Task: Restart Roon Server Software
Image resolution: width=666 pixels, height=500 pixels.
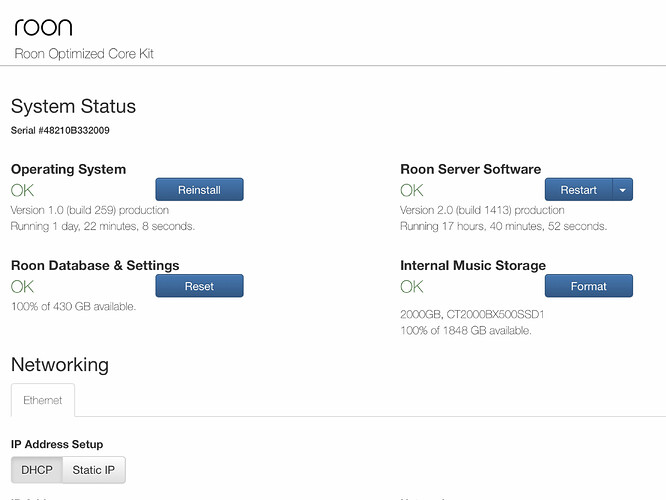Action: (x=579, y=189)
